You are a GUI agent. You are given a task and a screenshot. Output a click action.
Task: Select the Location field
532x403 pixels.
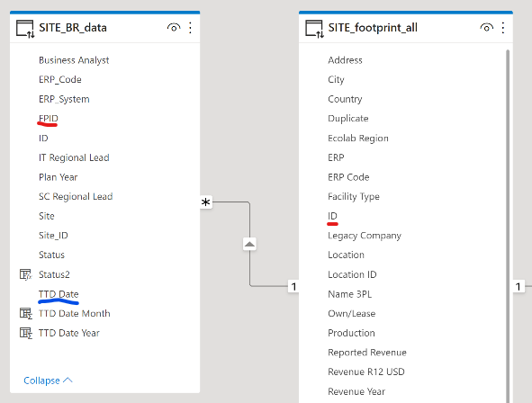[346, 255]
